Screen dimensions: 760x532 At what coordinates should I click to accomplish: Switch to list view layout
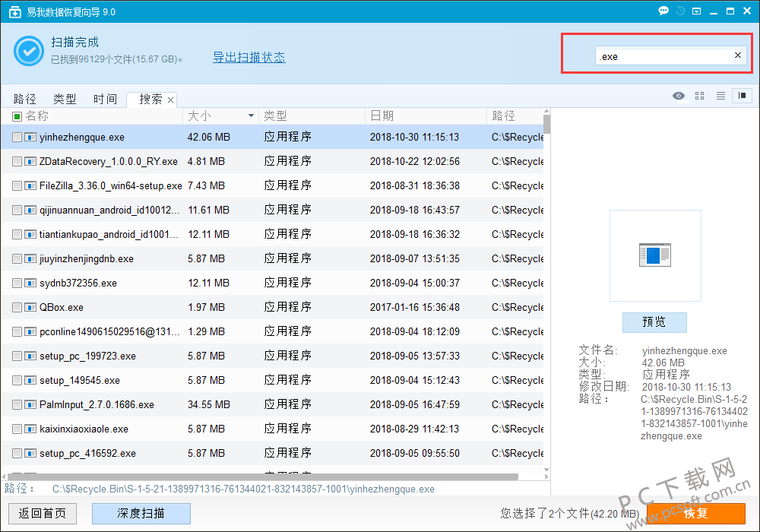pyautogui.click(x=720, y=96)
